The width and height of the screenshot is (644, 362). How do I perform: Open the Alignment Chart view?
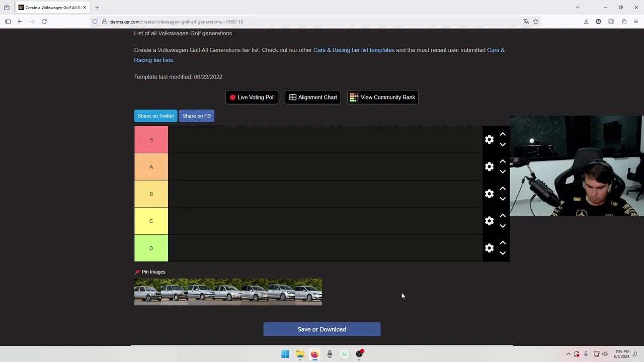(312, 97)
